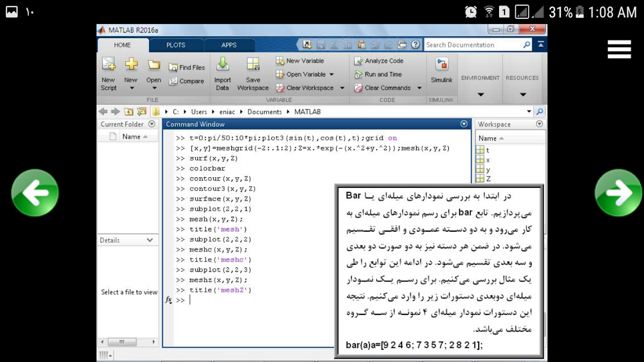The image size is (644, 362).
Task: Switch to the APPS tab
Action: coord(229,45)
